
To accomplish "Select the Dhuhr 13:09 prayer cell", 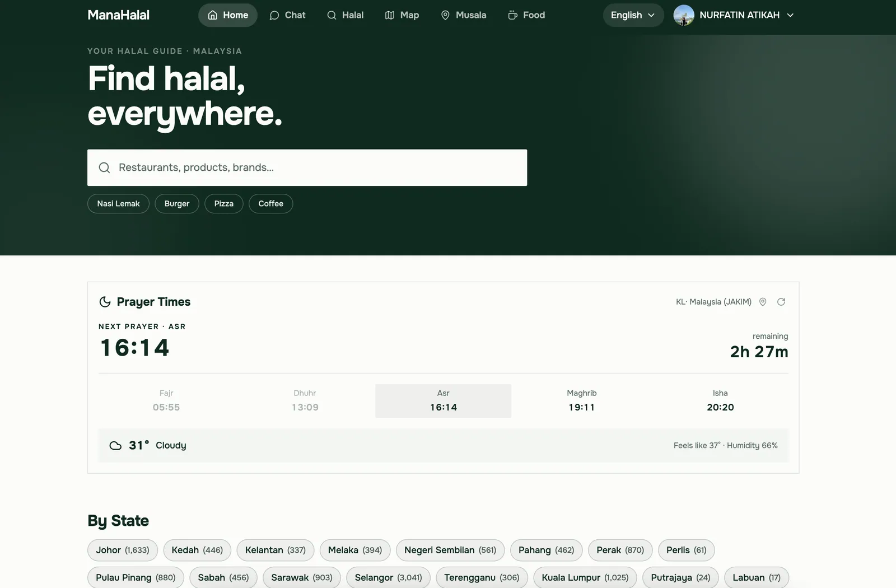I will pyautogui.click(x=305, y=401).
